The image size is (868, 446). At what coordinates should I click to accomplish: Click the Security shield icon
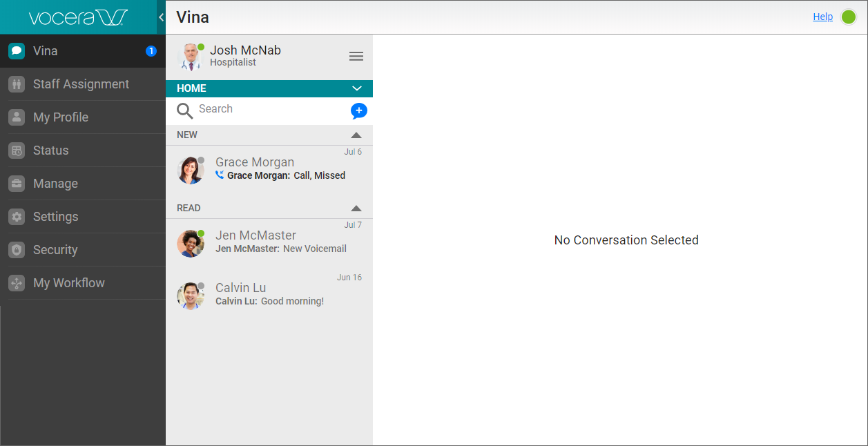17,250
